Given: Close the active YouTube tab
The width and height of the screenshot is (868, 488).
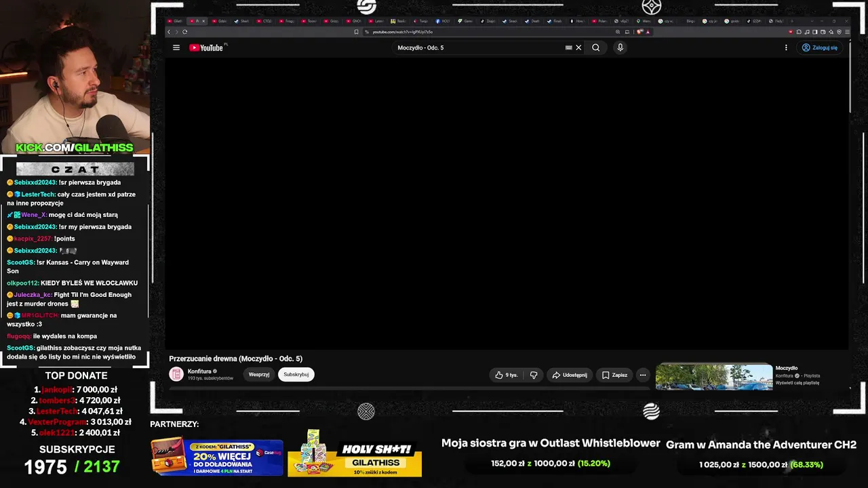Looking at the screenshot, I should tap(203, 21).
